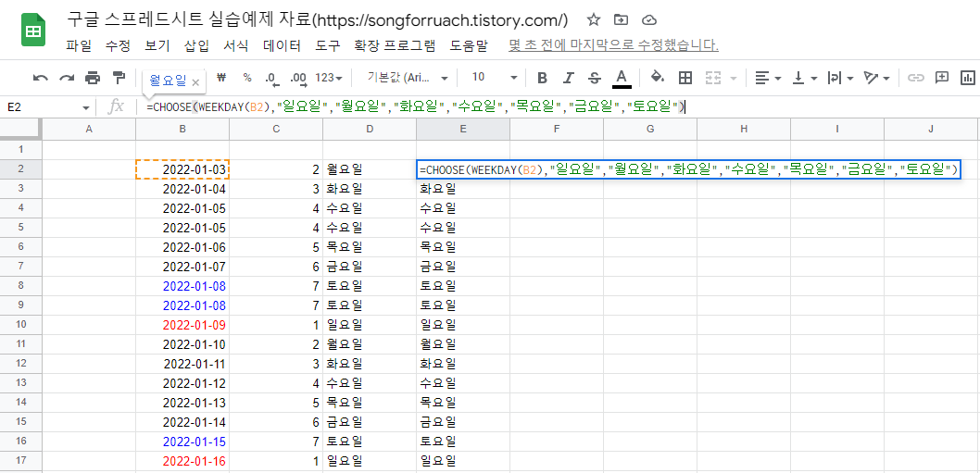The width and height of the screenshot is (980, 473).
Task: Open last edit history link
Action: (x=613, y=45)
